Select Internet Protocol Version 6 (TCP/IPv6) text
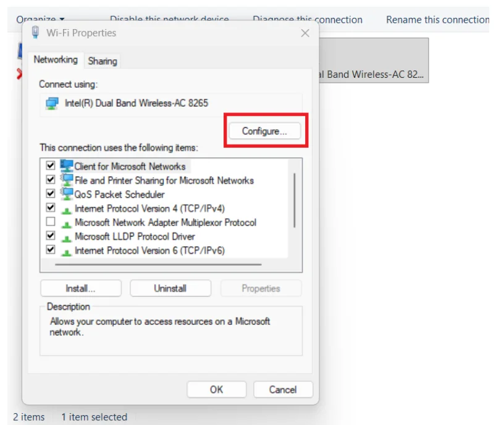The image size is (504, 425). [149, 250]
